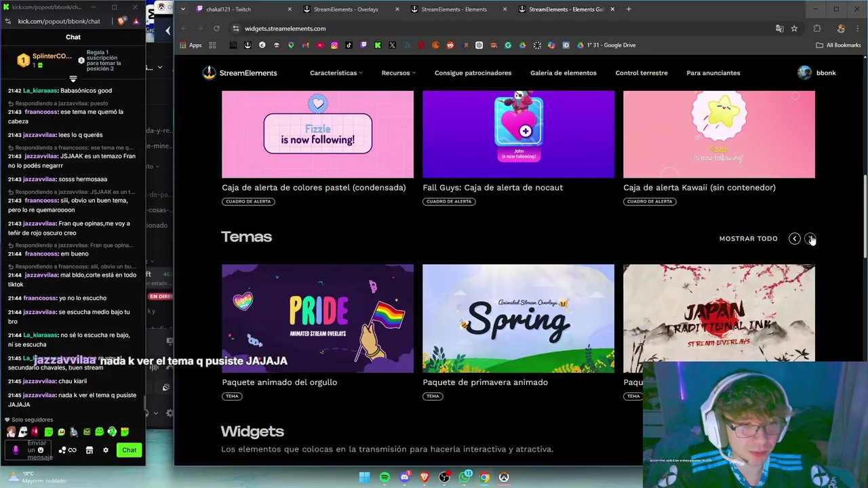Open the Fall Guys knockout alert thumbnail
Viewport: 868px width, 488px height.
[x=518, y=134]
